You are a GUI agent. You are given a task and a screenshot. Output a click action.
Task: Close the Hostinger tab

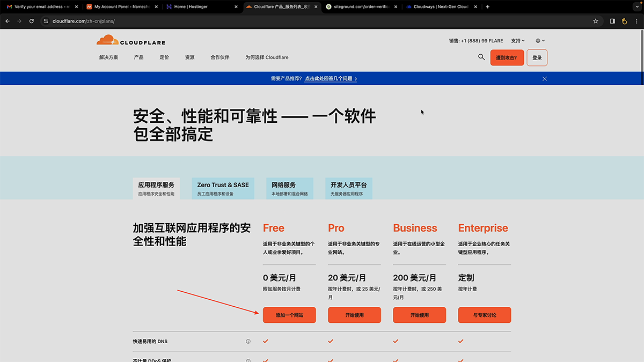pyautogui.click(x=236, y=7)
